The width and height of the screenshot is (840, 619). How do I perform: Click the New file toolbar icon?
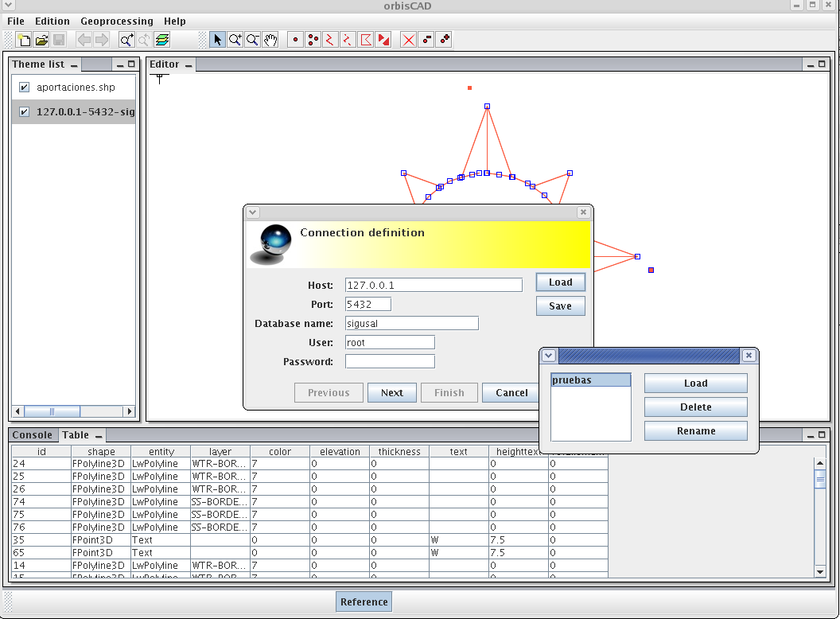24,40
